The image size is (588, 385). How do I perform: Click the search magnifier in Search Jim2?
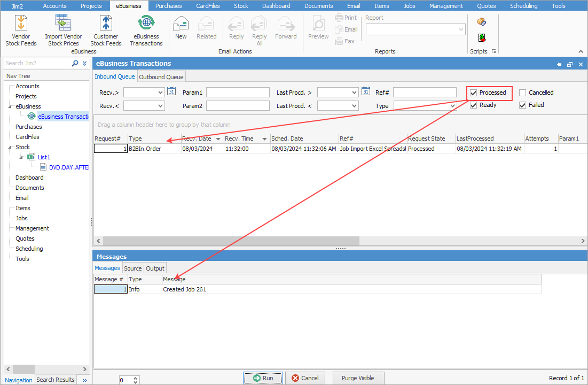75,63
